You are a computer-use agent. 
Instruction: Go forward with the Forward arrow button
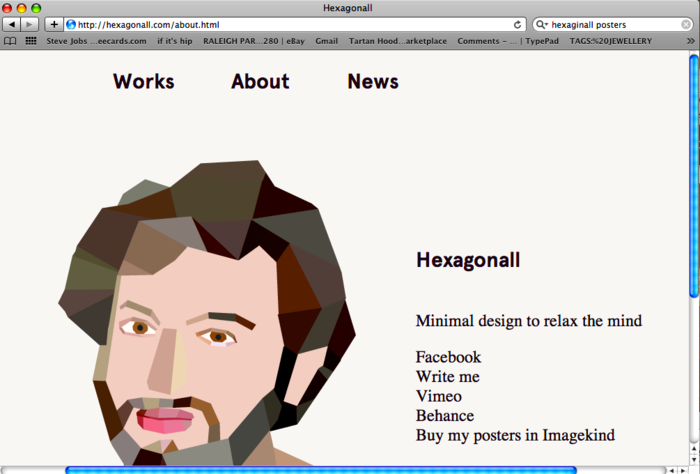[29, 25]
